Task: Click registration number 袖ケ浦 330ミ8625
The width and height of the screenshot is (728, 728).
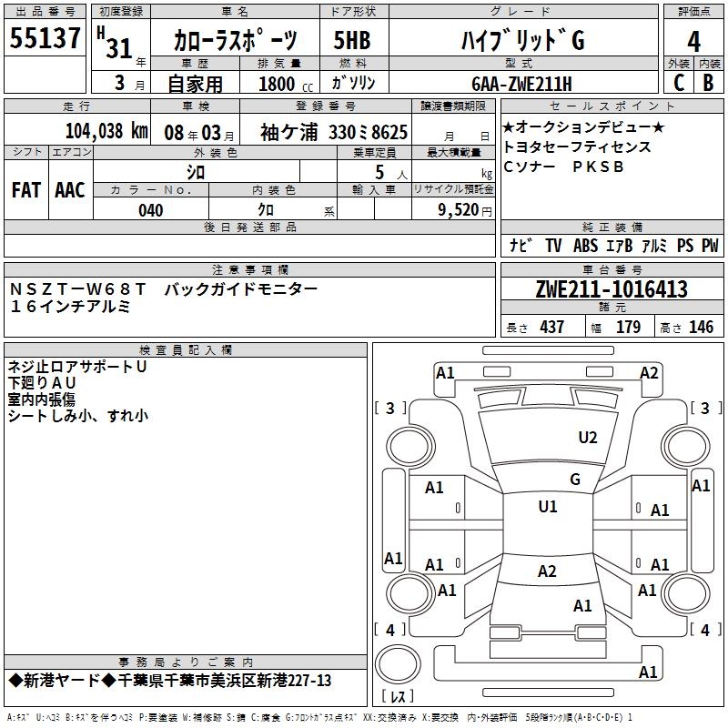Action: [334, 132]
